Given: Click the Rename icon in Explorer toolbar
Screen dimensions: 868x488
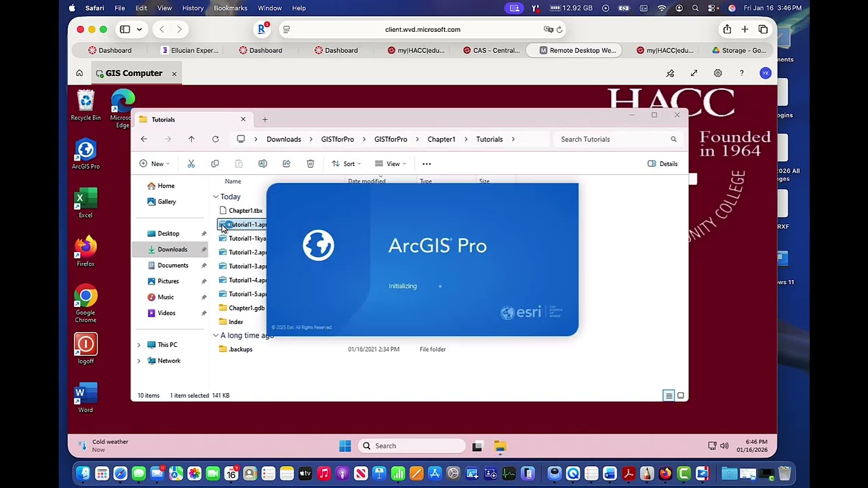Looking at the screenshot, I should (262, 163).
